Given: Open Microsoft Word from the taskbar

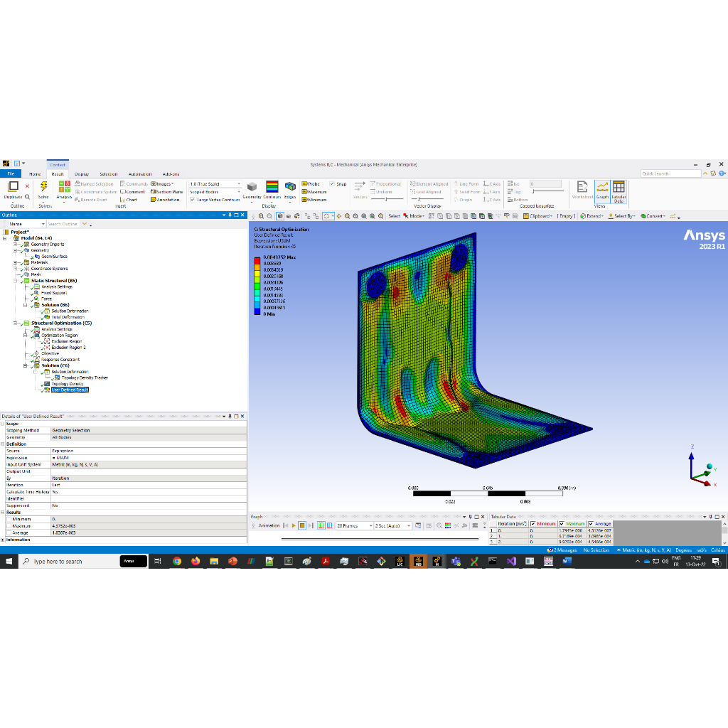Looking at the screenshot, I should point(567,562).
